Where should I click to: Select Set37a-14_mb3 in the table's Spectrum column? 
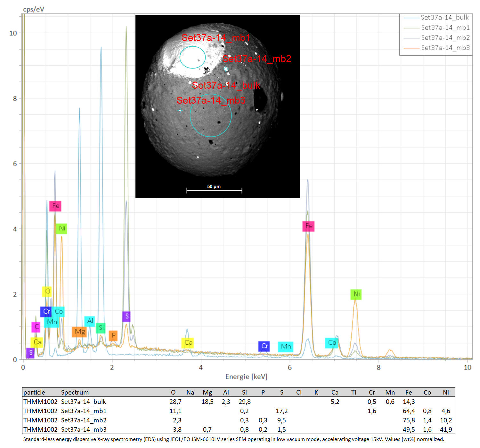coord(84,430)
